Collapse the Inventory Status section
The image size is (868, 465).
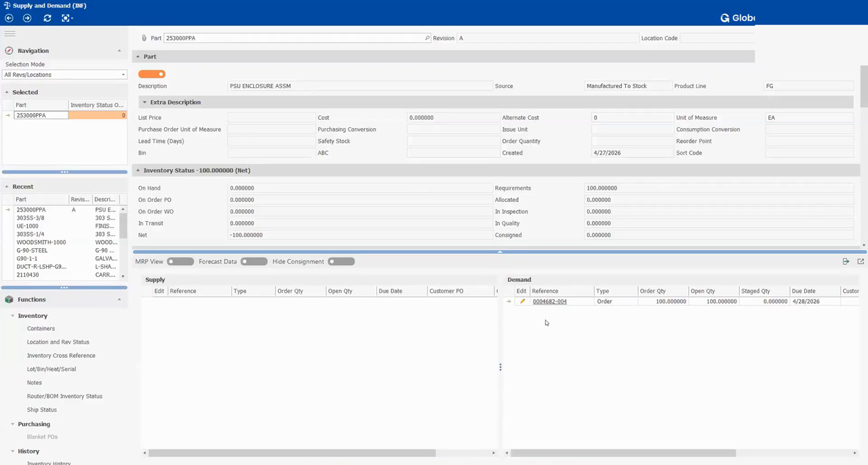(138, 171)
